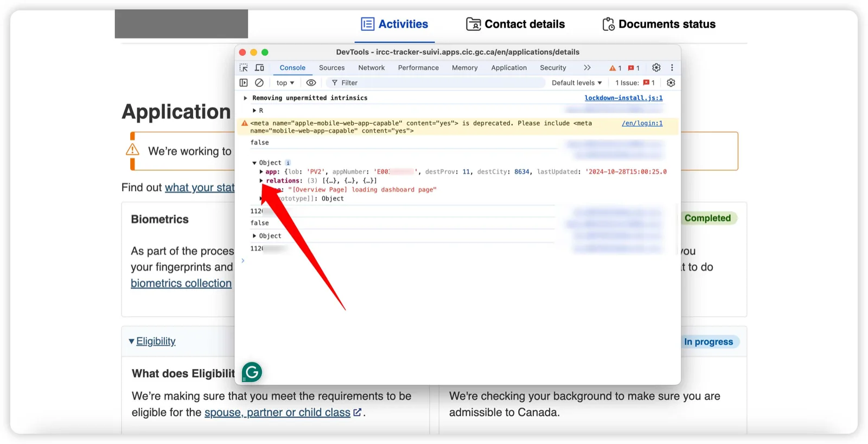This screenshot has width=868, height=444.
Task: Open the Default levels dropdown
Action: [577, 83]
